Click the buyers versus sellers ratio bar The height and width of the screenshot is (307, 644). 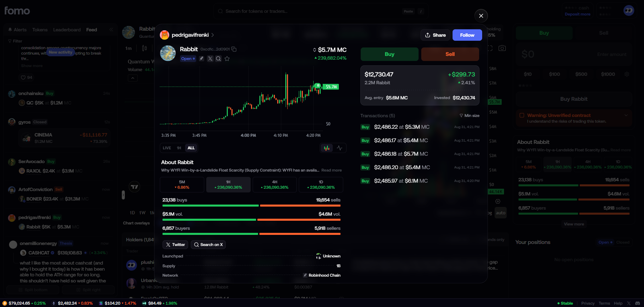tap(251, 234)
